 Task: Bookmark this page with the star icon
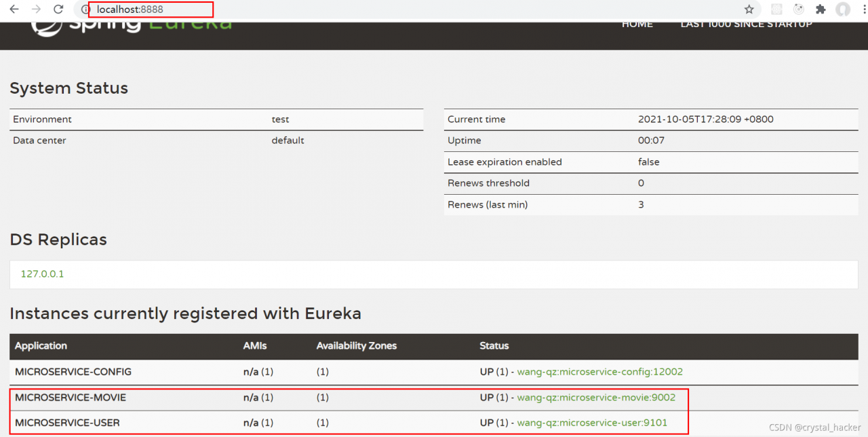(749, 9)
